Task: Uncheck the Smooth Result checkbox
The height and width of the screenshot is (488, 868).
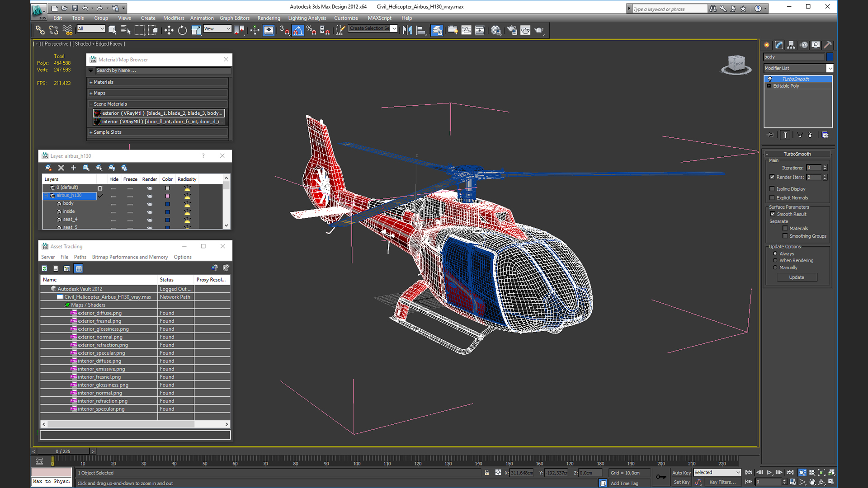Action: click(773, 214)
